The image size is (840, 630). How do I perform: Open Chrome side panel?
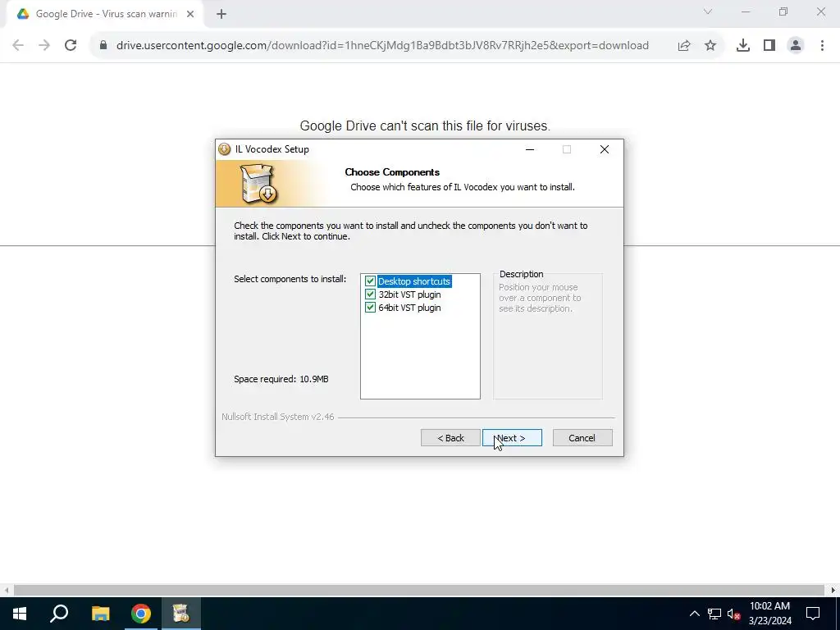(769, 46)
